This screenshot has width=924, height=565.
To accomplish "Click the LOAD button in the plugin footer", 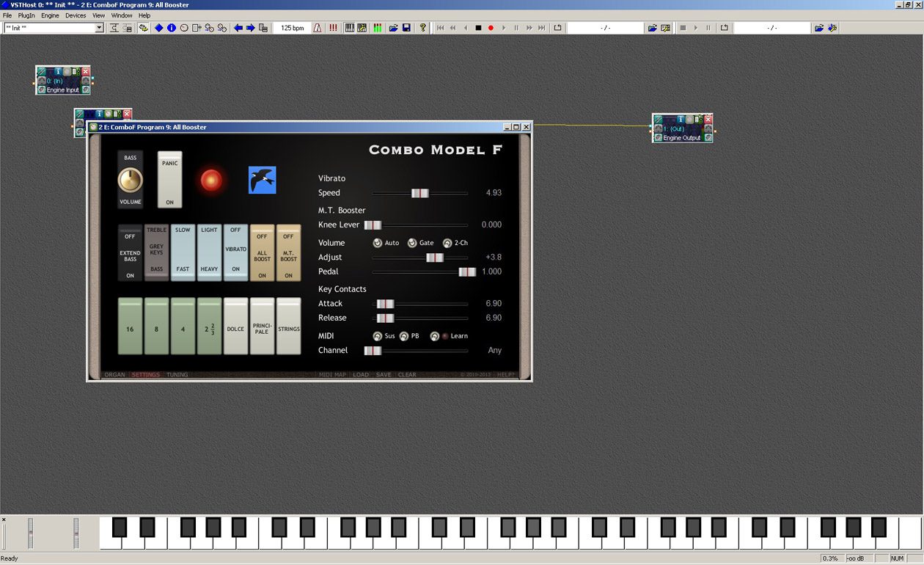I will [361, 375].
